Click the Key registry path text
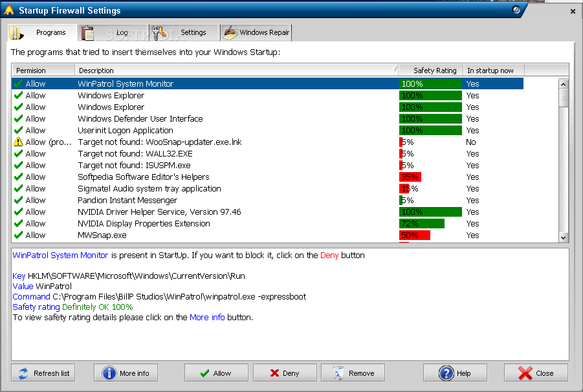The width and height of the screenshot is (583, 392). [x=137, y=276]
